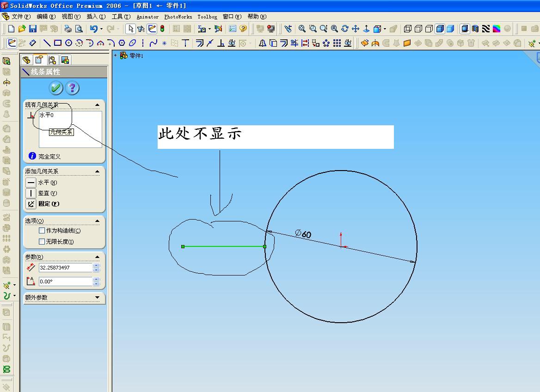Select the Spline sketch tool
Image resolution: width=540 pixels, height=392 pixels.
[x=153, y=43]
